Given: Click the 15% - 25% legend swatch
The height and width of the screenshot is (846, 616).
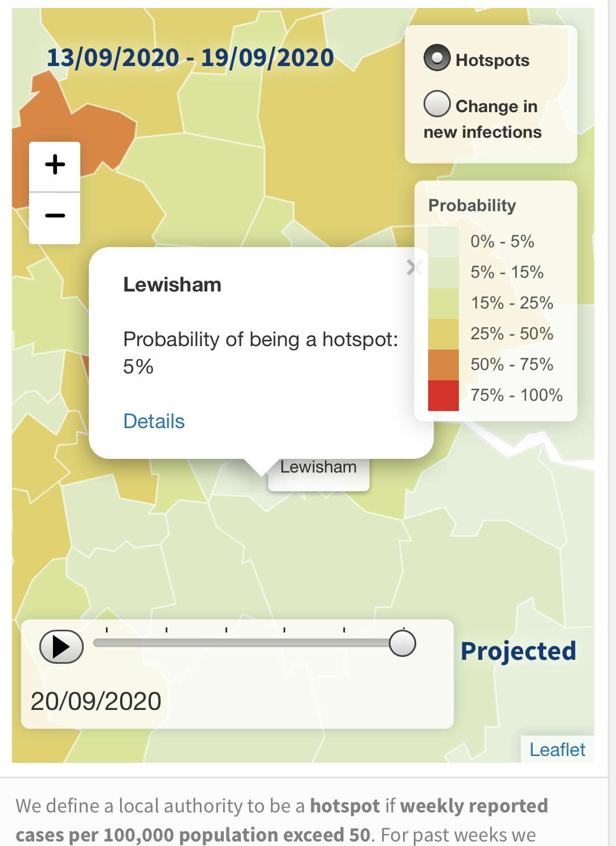Looking at the screenshot, I should [443, 303].
